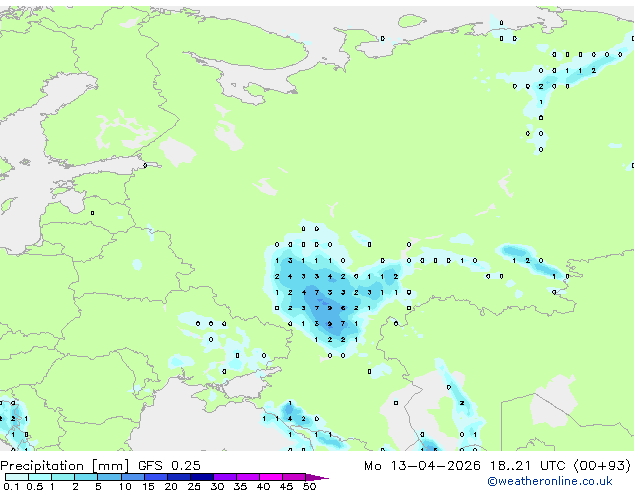Select the 10–15 mm legend swatch
Screen dimensions: 634x490
click(x=133, y=477)
